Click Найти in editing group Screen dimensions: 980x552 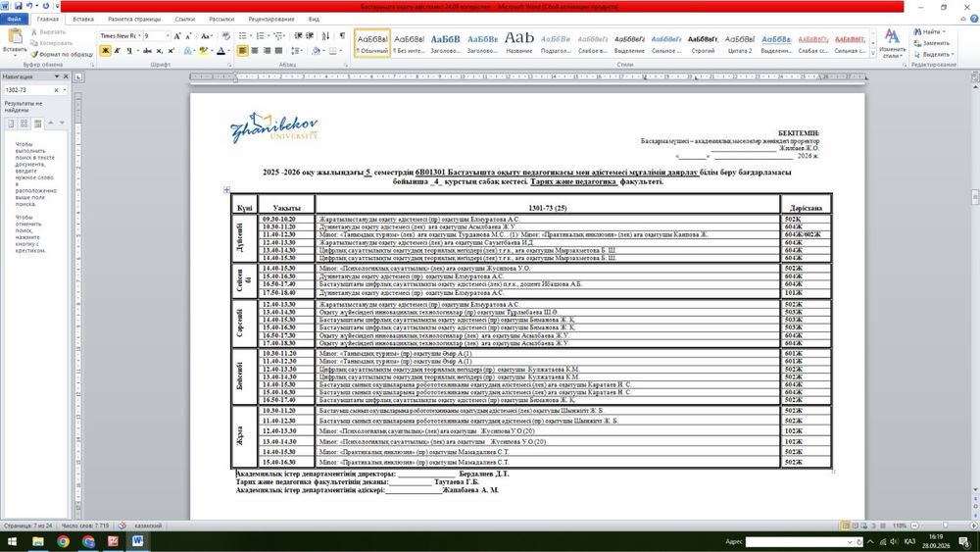tap(931, 32)
